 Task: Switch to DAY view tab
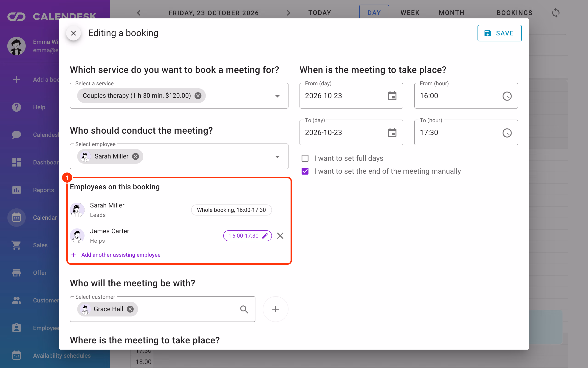coord(374,12)
